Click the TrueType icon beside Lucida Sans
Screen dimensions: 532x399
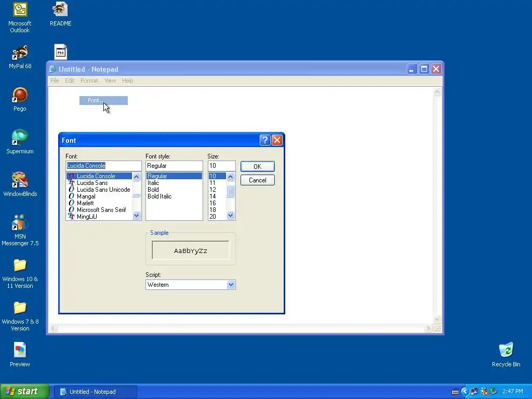pyautogui.click(x=71, y=182)
